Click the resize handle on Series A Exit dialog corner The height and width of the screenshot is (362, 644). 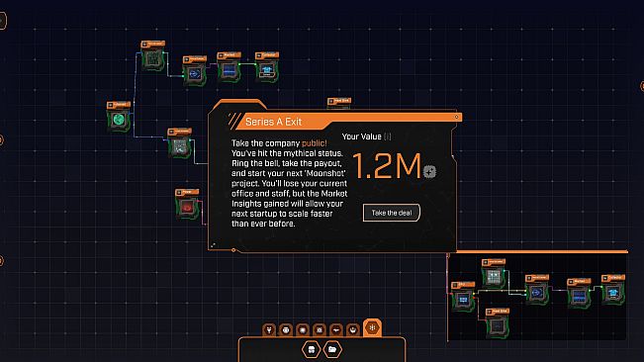(213, 245)
